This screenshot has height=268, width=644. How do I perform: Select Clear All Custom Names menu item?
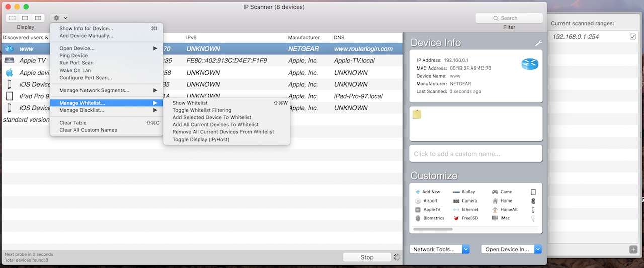tap(106, 130)
